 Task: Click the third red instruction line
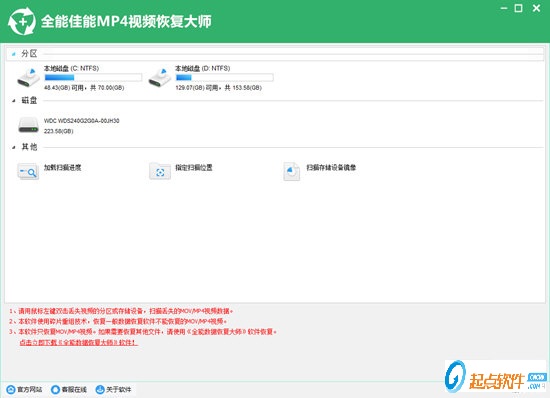(x=143, y=332)
